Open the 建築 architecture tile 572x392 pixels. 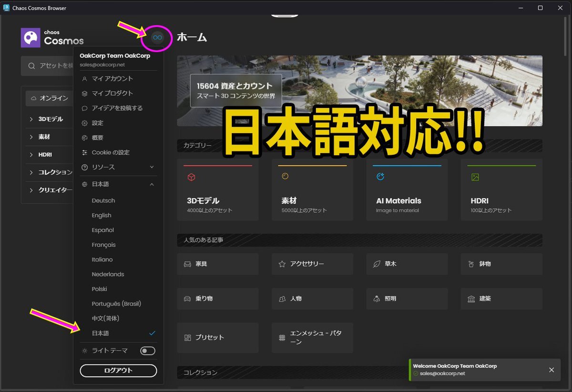click(501, 299)
